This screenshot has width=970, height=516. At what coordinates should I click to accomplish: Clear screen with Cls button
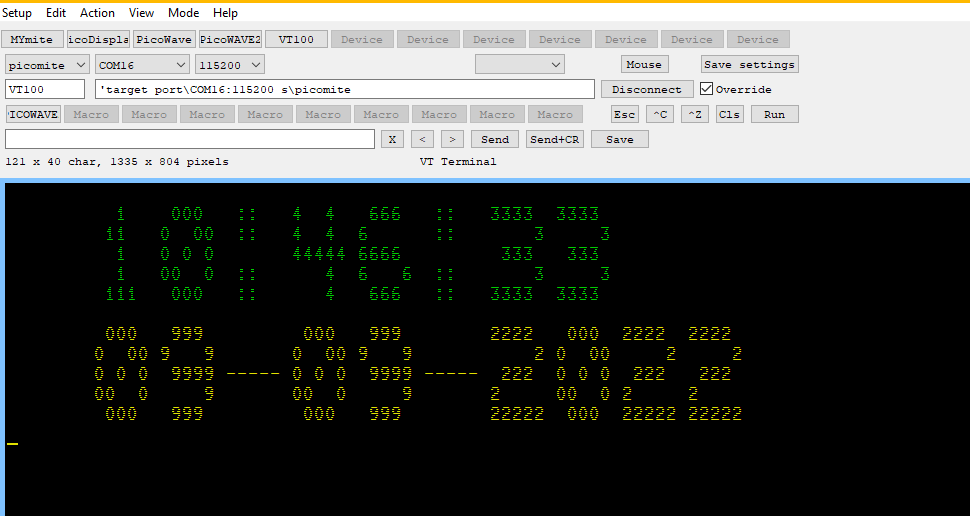730,115
